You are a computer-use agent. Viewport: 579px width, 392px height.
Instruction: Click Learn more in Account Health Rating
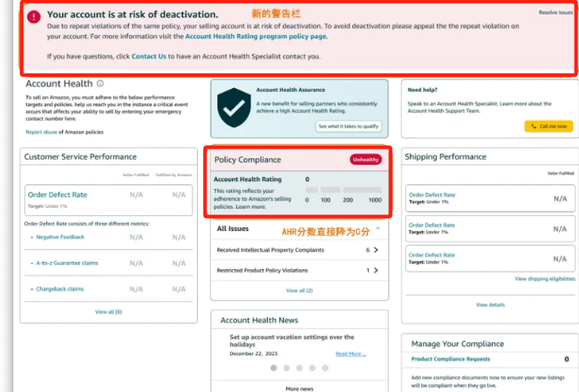click(251, 206)
